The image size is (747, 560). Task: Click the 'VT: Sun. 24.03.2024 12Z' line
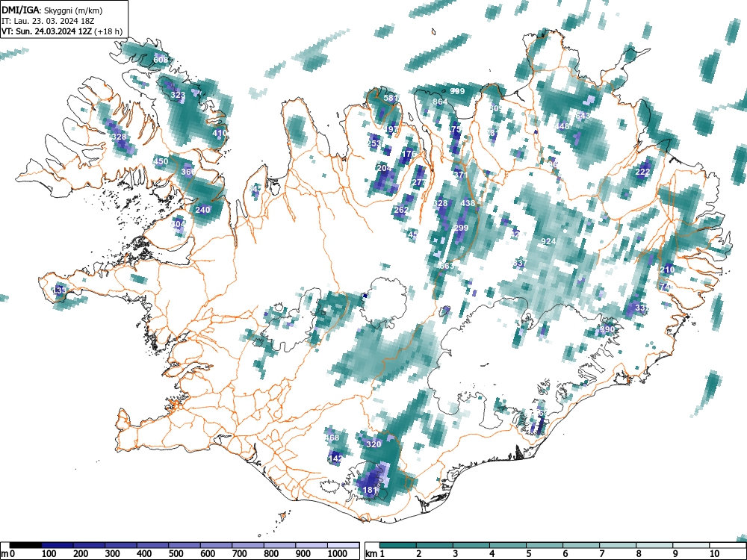click(47, 31)
